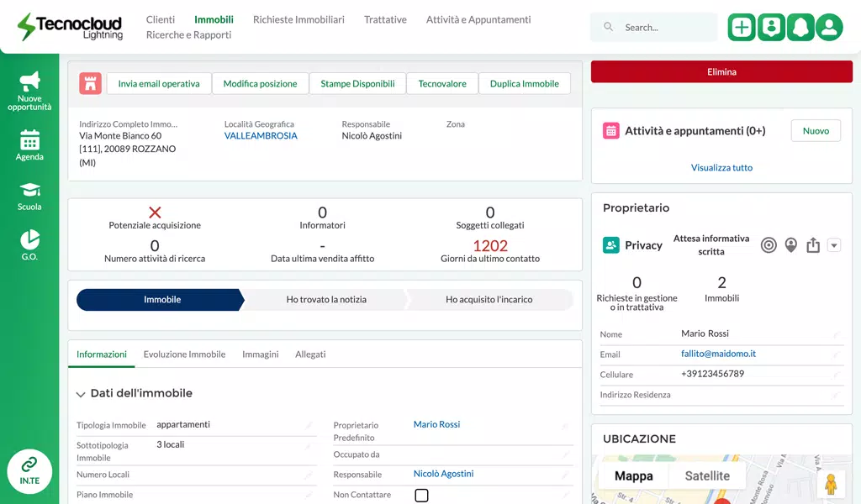
Task: Click the search magnifier icon
Action: 608,26
